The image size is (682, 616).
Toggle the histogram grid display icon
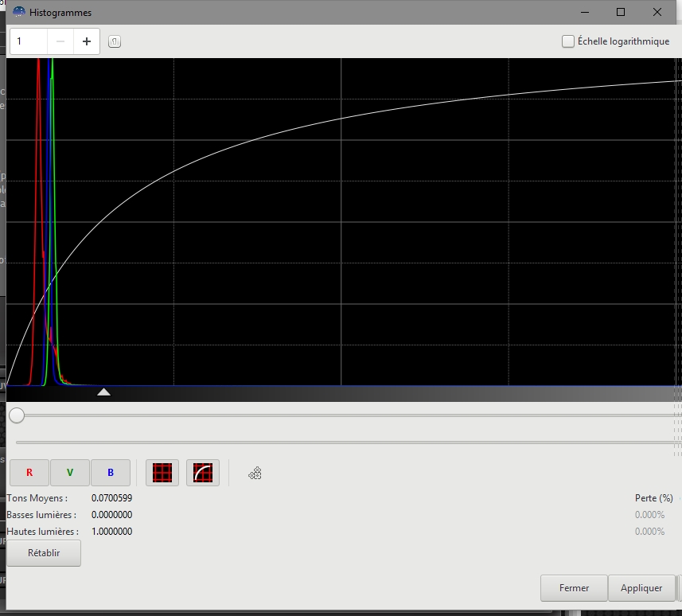162,473
